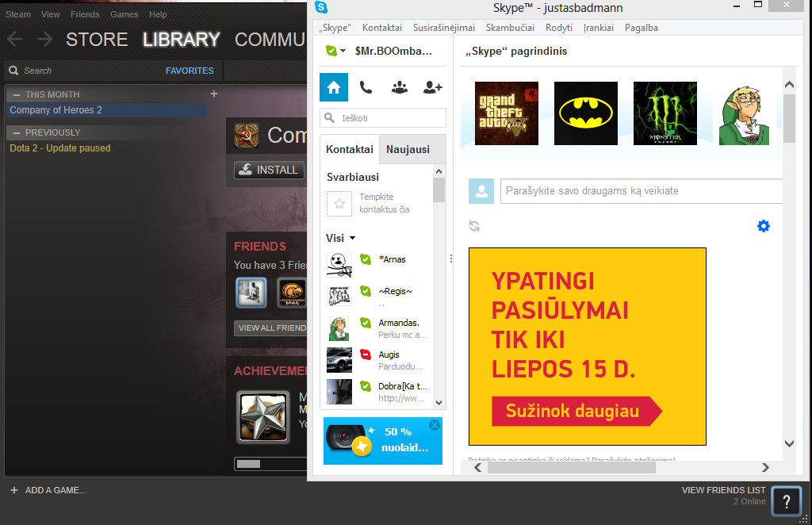Click the Sužinok daugiau ad button
The image size is (812, 525).
(576, 411)
